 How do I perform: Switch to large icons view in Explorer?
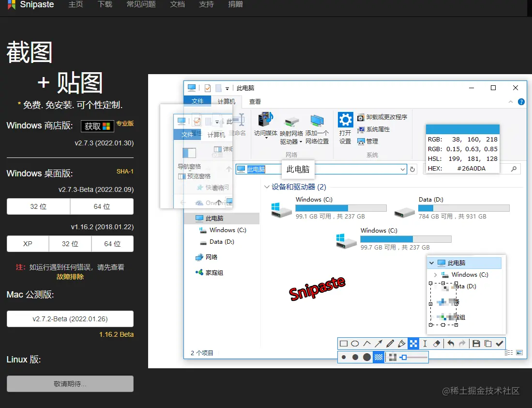[519, 353]
